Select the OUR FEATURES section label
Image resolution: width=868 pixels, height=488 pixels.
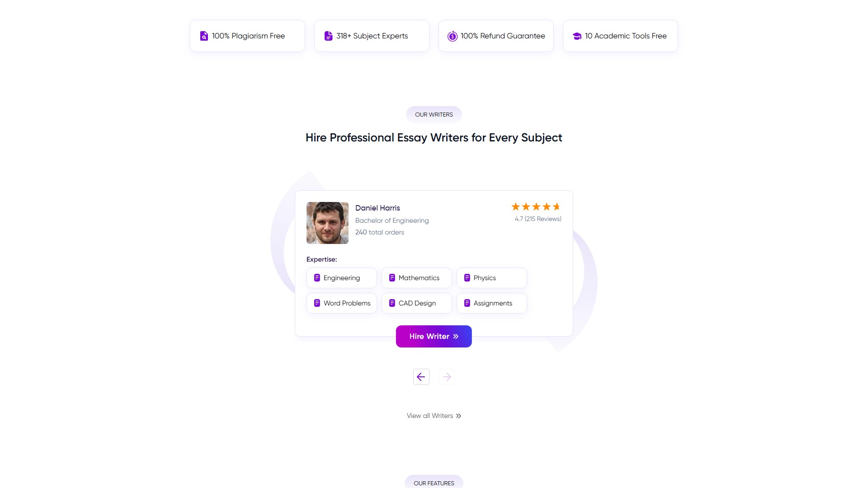(434, 483)
